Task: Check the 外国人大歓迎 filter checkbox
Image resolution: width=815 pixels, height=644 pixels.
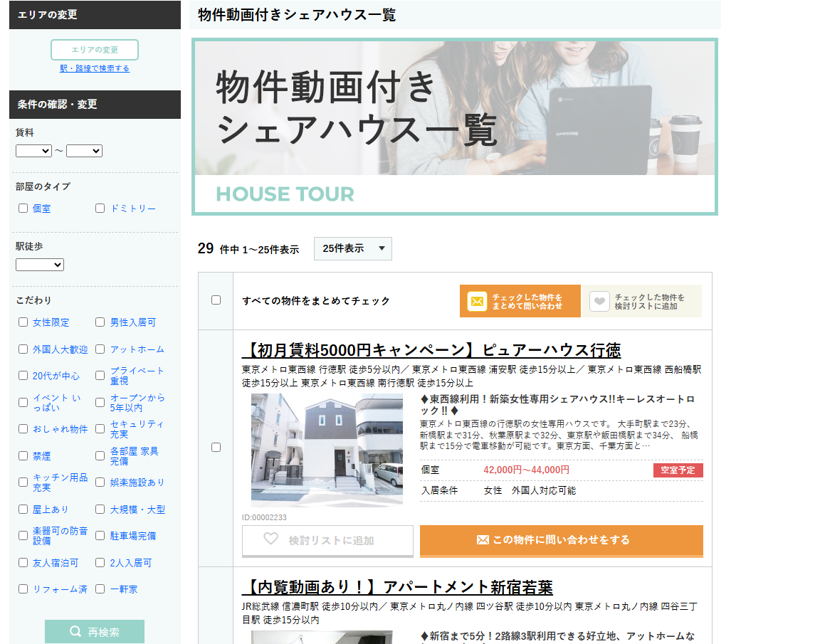Action: pos(23,349)
